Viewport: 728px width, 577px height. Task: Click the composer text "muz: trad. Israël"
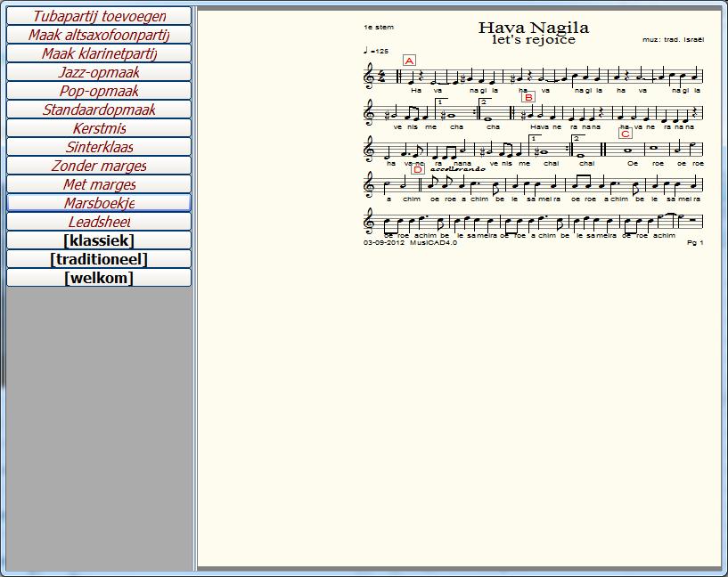[674, 39]
